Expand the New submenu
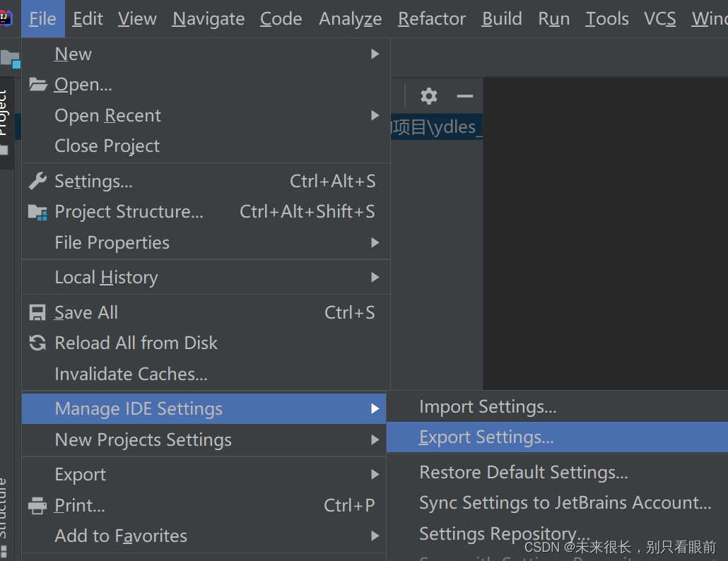This screenshot has width=728, height=561. [206, 54]
